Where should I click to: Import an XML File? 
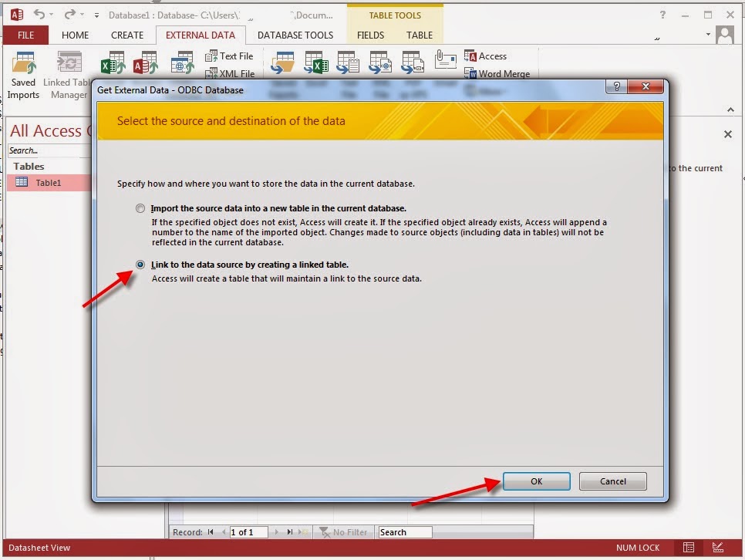point(230,73)
